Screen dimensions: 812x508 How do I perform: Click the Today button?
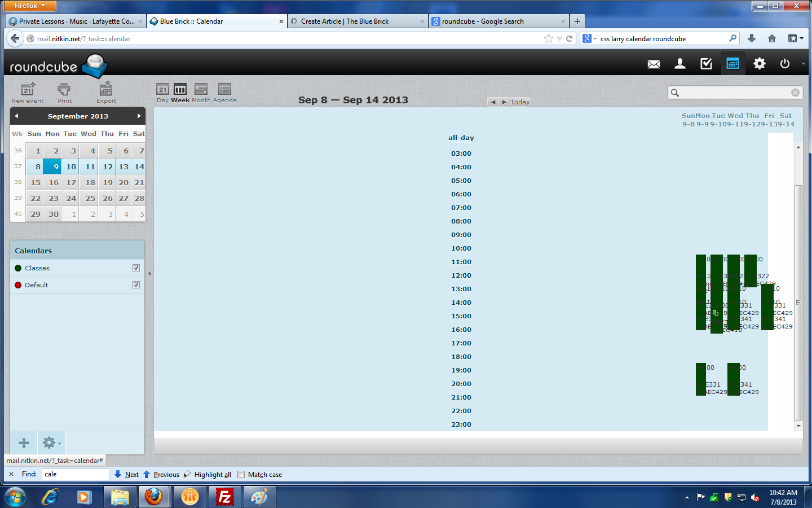coord(519,102)
